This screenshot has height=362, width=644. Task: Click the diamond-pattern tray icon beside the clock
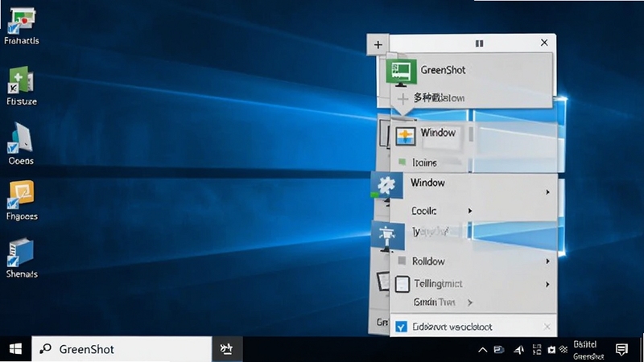tap(563, 349)
